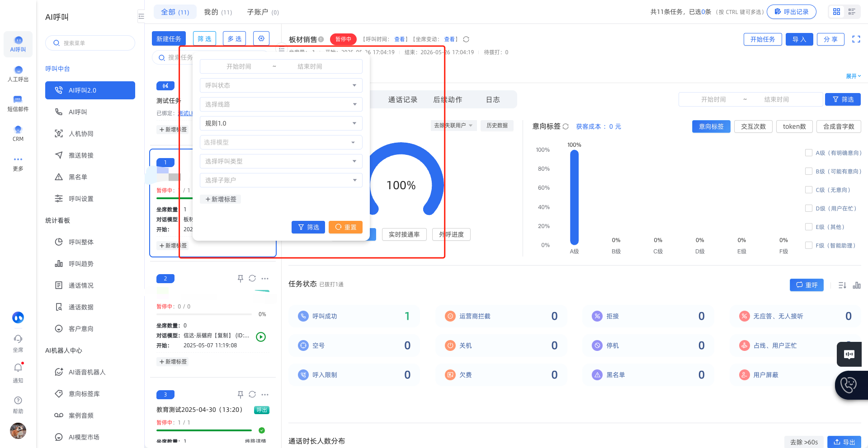The image size is (868, 448).
Task: Click the refresh icon beside 坐席变动
Action: pyautogui.click(x=466, y=39)
